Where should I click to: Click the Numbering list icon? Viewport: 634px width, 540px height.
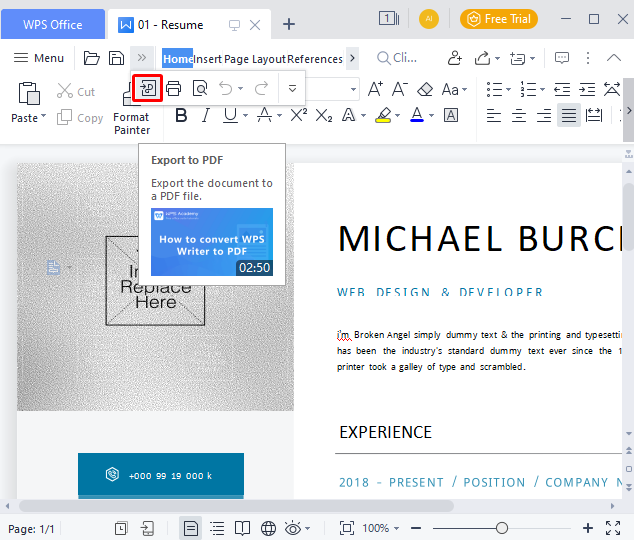pos(528,89)
